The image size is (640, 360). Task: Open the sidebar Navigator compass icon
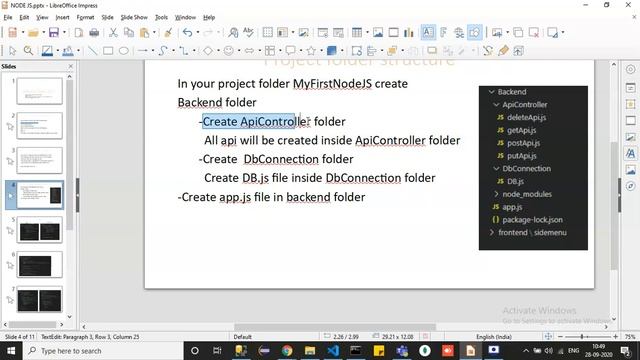click(631, 186)
